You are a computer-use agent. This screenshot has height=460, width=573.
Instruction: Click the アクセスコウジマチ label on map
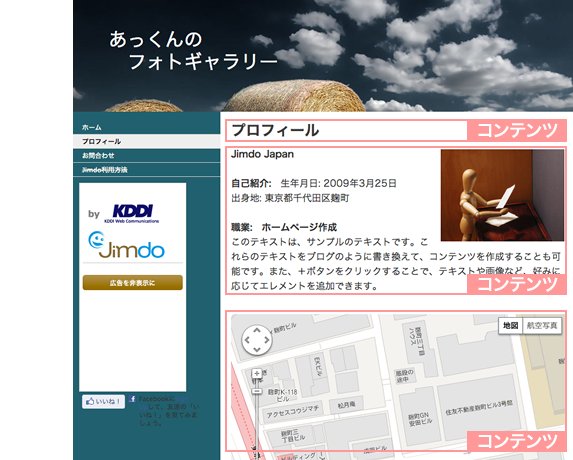pyautogui.click(x=293, y=412)
